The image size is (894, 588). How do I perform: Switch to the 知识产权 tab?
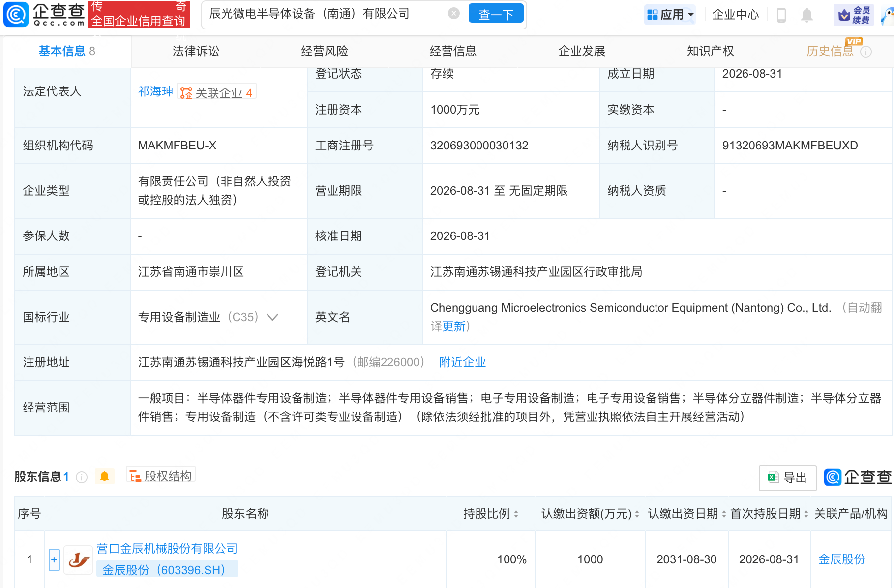(710, 51)
